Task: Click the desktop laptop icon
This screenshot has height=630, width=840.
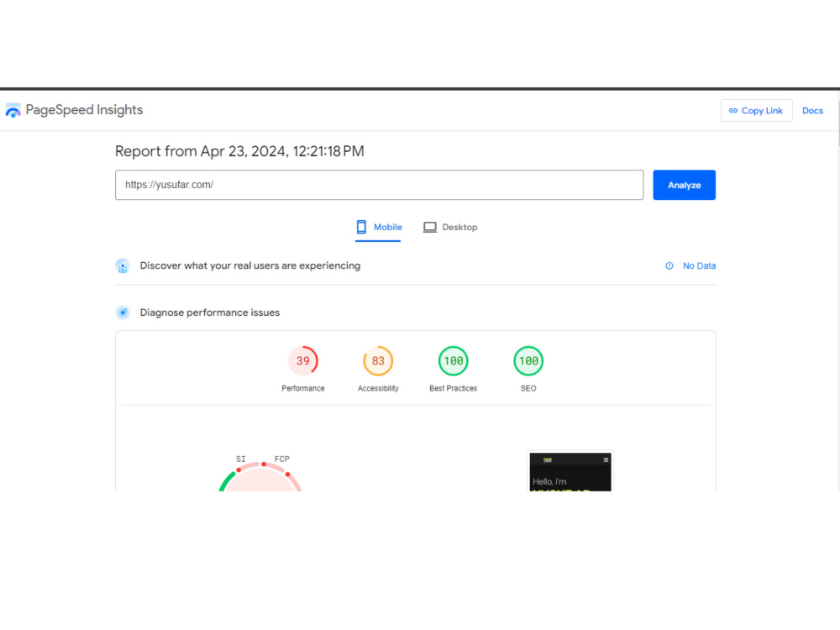Action: click(x=429, y=227)
